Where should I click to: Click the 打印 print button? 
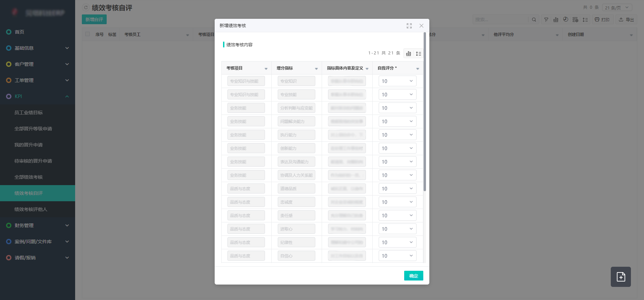602,19
